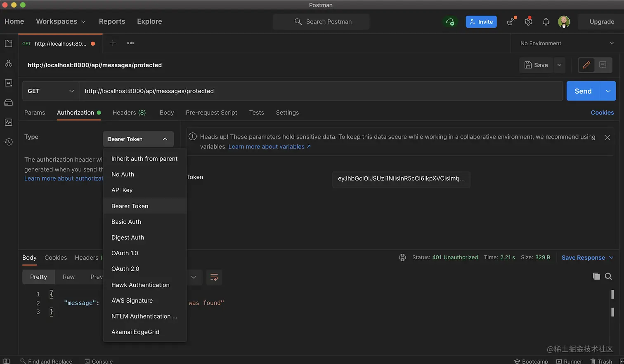Choose AWS Signature option
This screenshot has width=624, height=364.
pyautogui.click(x=145, y=301)
